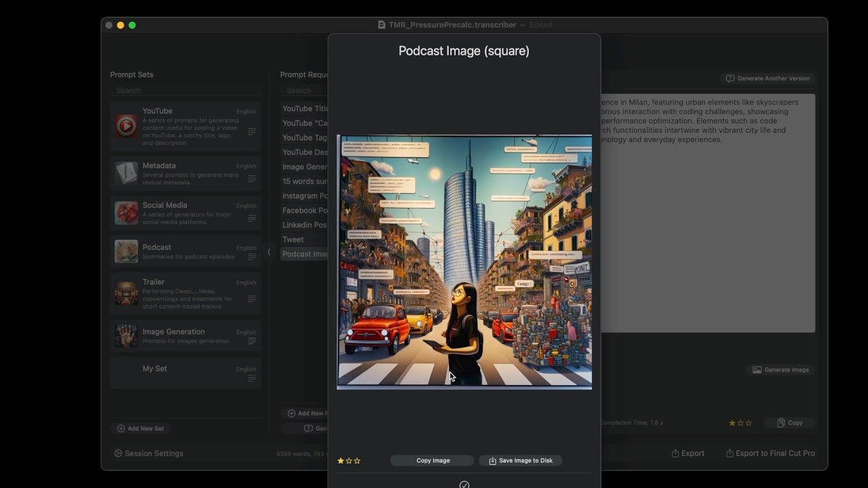Click the Podcast prompt set icon
The width and height of the screenshot is (868, 488).
pyautogui.click(x=126, y=251)
